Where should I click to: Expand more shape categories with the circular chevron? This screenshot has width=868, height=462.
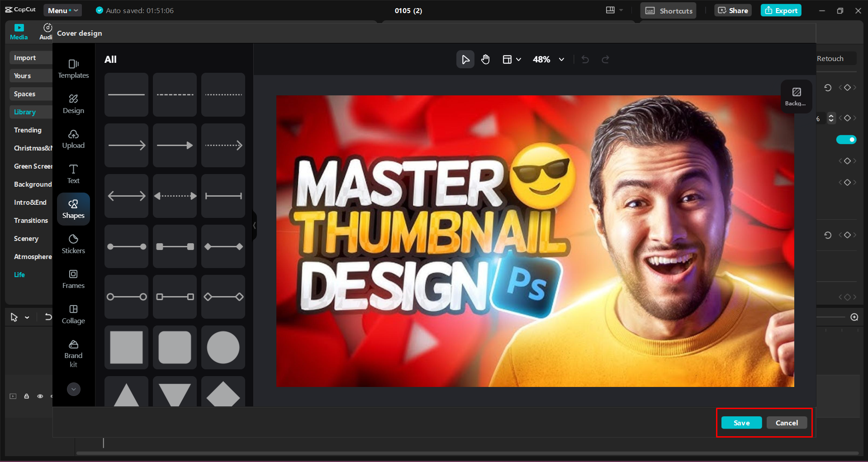pyautogui.click(x=73, y=389)
